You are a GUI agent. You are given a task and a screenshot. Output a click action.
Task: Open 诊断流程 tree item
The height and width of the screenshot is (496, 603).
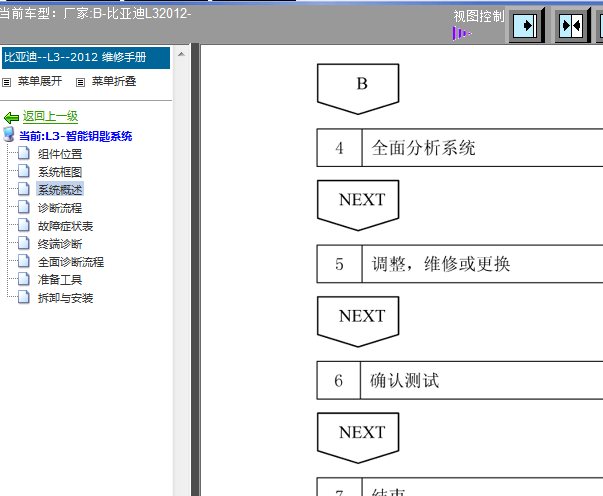(60, 208)
